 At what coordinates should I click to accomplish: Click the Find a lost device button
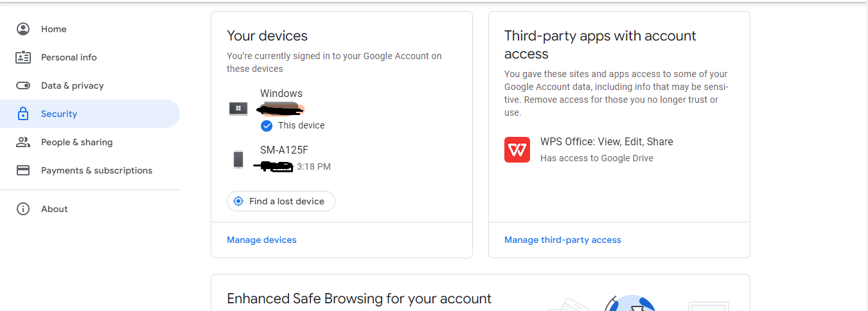(281, 201)
